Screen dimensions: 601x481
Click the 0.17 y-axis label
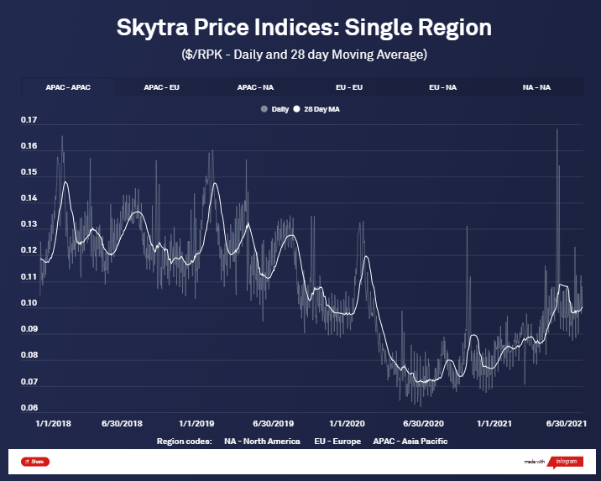point(28,121)
